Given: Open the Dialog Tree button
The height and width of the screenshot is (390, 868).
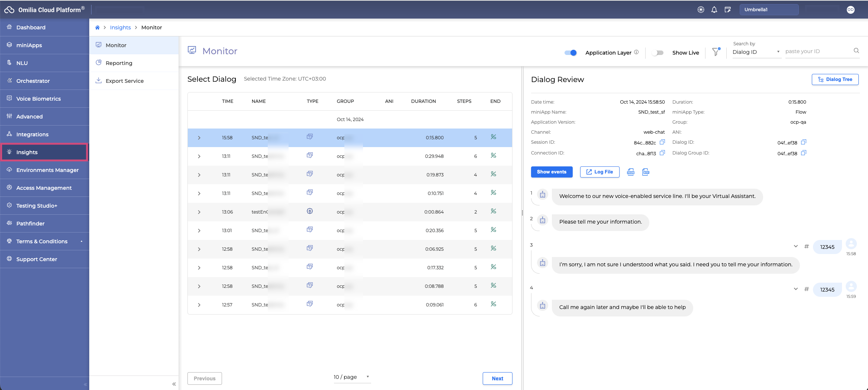Looking at the screenshot, I should pos(835,79).
